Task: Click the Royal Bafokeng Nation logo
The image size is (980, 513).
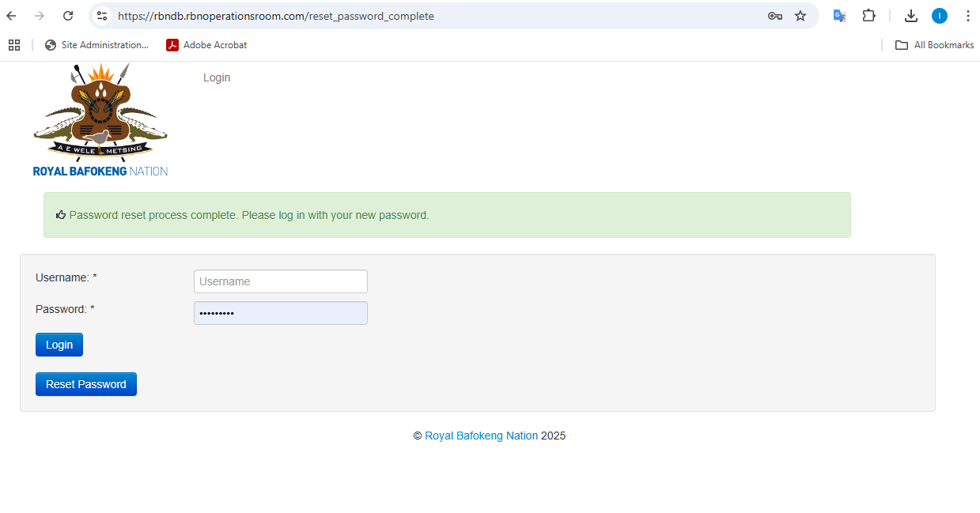Action: pyautogui.click(x=100, y=120)
